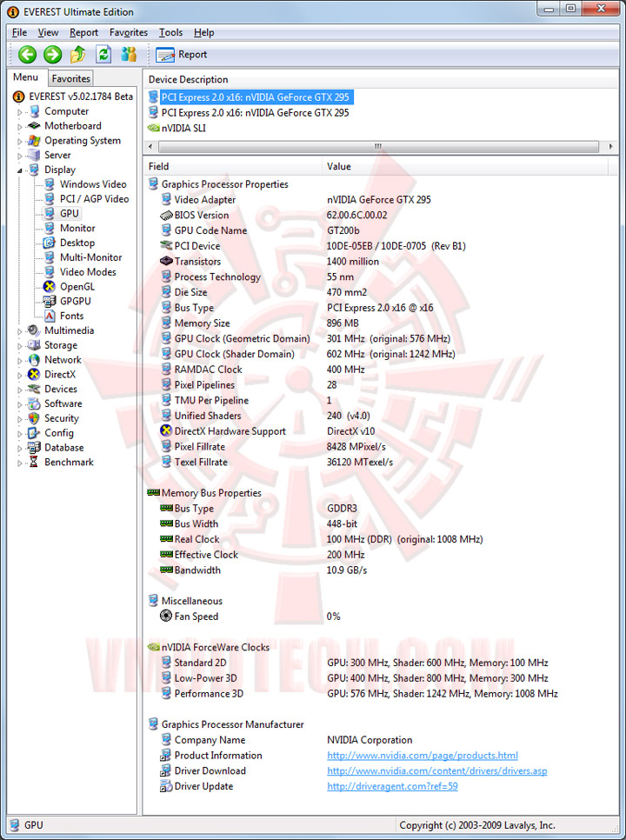This screenshot has width=626, height=840.
Task: Select the Storage tree icon
Action: pyautogui.click(x=34, y=345)
